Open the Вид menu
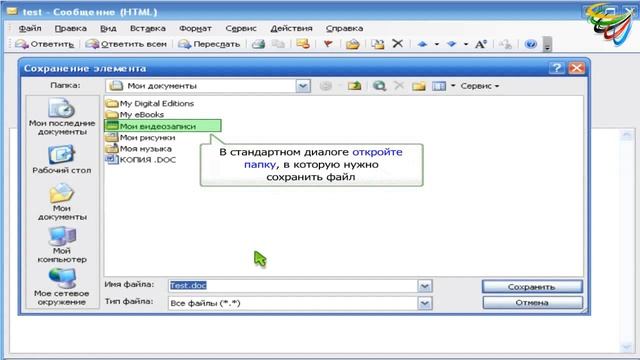Image resolution: width=640 pixels, height=360 pixels. click(x=108, y=28)
